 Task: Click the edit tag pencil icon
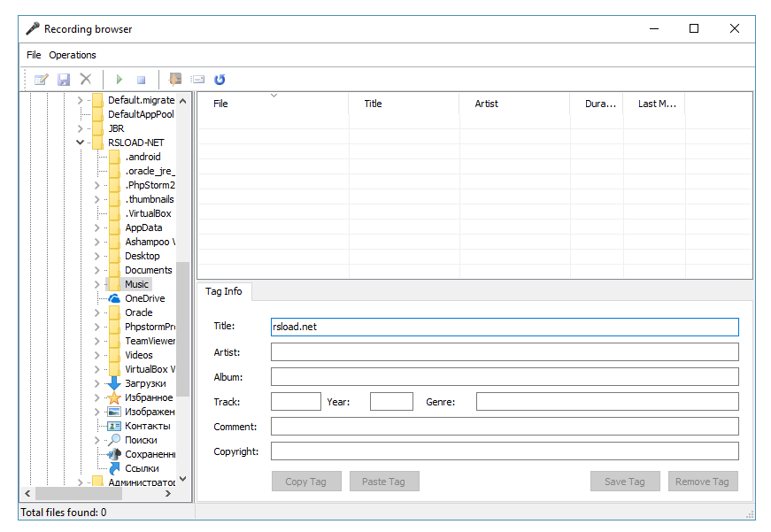[x=41, y=80]
